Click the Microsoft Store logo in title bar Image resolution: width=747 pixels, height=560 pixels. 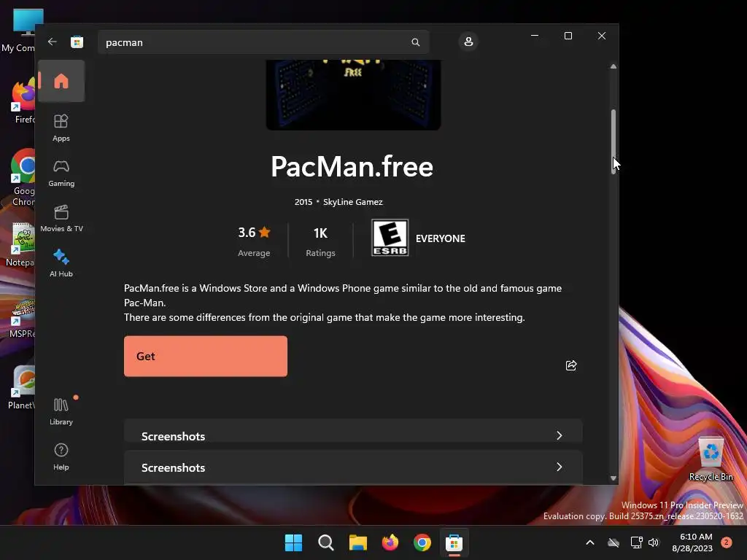click(x=77, y=42)
